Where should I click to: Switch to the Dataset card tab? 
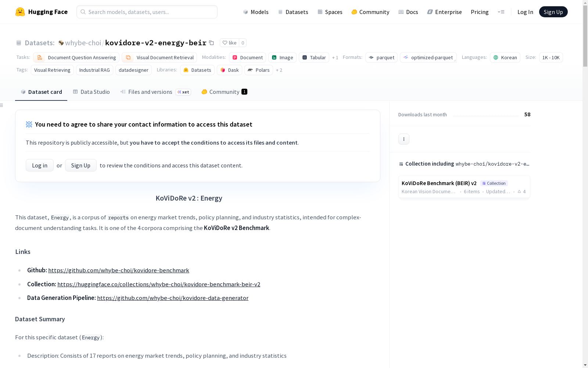point(41,92)
